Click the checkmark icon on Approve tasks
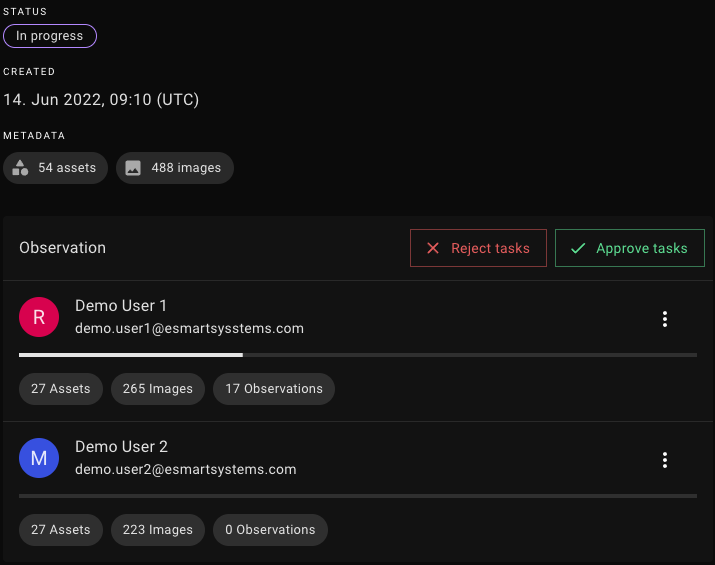 pyautogui.click(x=577, y=248)
